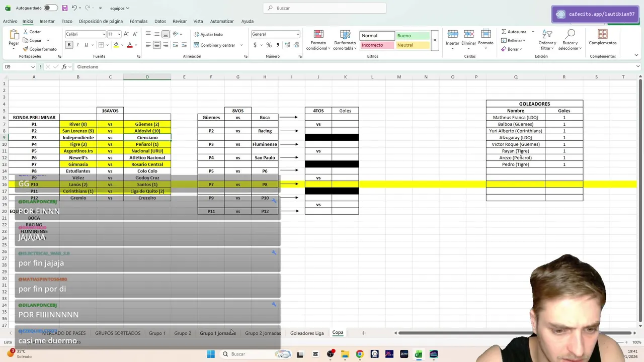Screen dimensions: 644x362
Task: Click the Save icon in title bar
Action: (64, 8)
